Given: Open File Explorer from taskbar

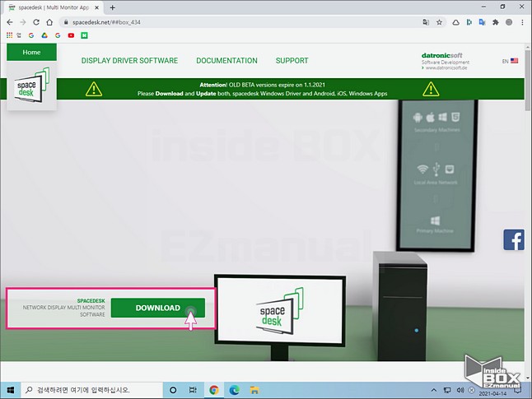Looking at the screenshot, I should (x=254, y=390).
